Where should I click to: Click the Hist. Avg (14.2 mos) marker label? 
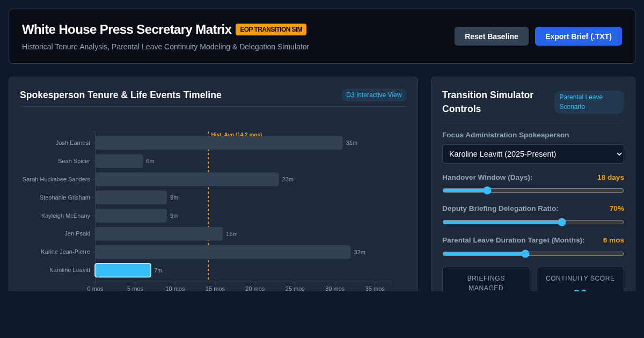tap(237, 135)
